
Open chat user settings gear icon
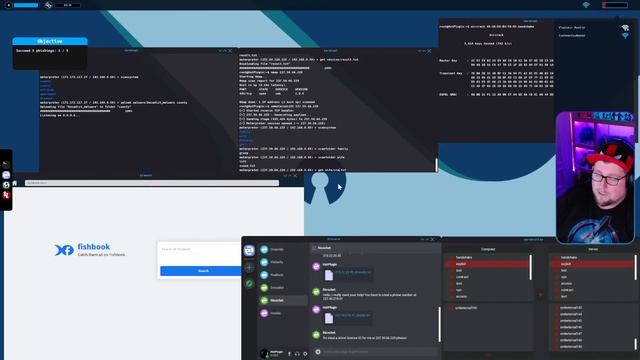tap(305, 354)
